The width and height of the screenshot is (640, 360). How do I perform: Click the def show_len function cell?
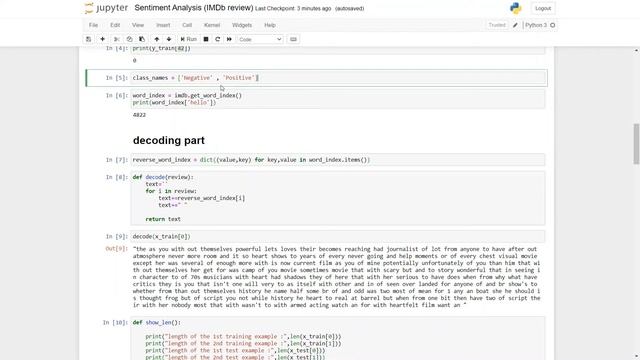coord(338,339)
